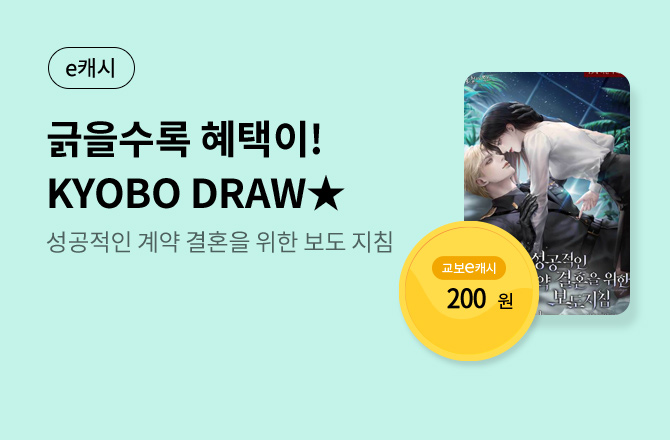Open the 긁을수록 혜택이! headline
670x440 pixels.
(x=184, y=139)
